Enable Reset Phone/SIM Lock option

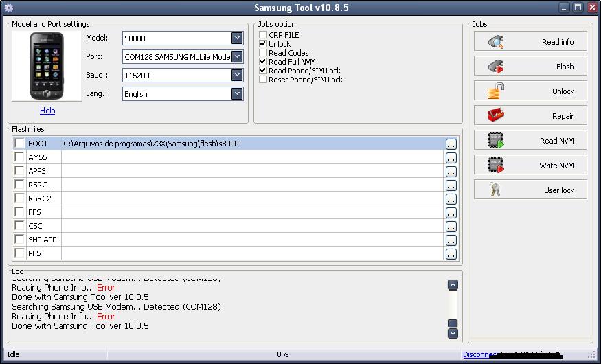[262, 80]
